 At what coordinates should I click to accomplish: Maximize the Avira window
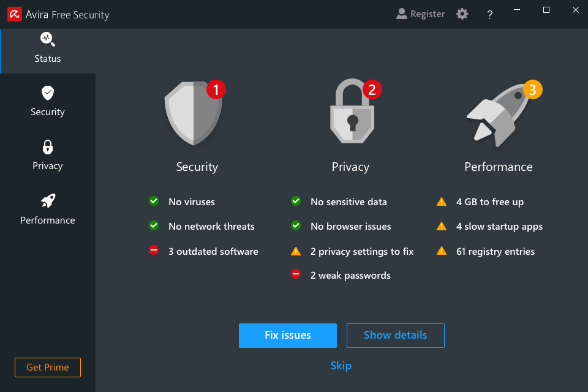546,10
